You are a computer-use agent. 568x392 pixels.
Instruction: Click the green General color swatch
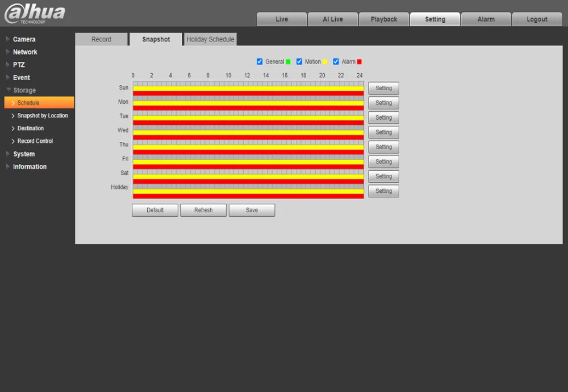coord(289,62)
